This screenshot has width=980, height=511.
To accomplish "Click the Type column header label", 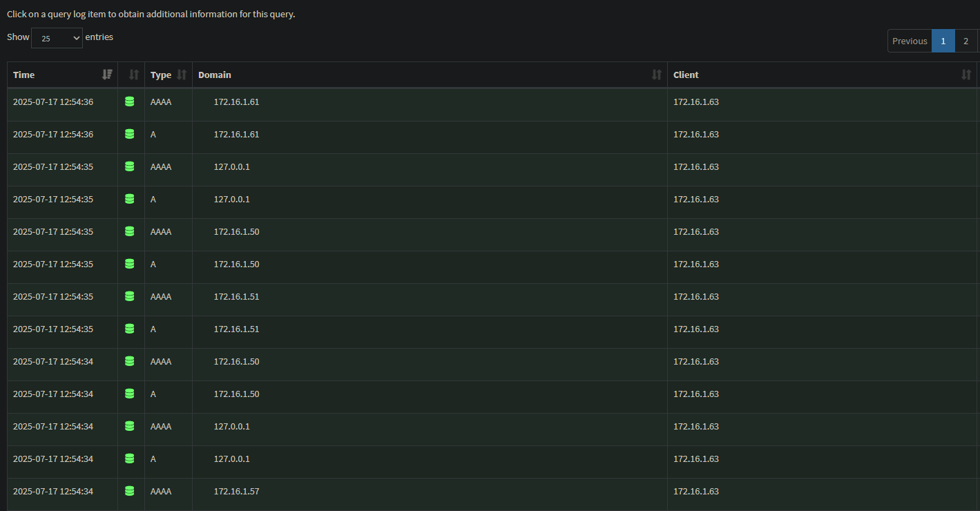I will click(x=161, y=75).
